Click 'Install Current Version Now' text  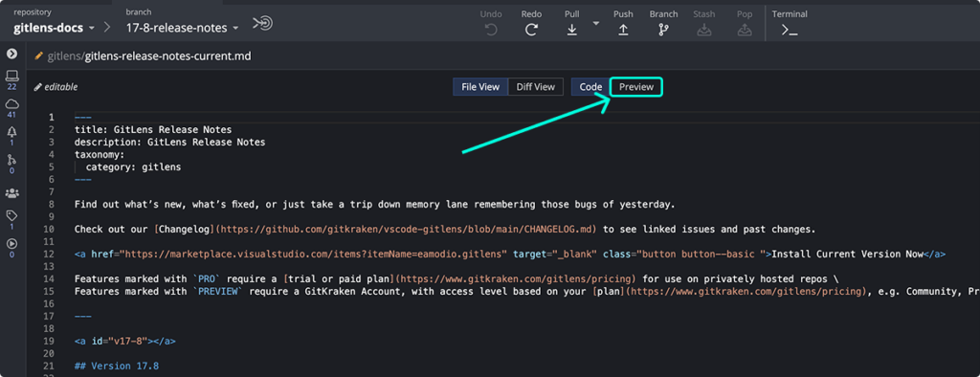[x=848, y=254]
